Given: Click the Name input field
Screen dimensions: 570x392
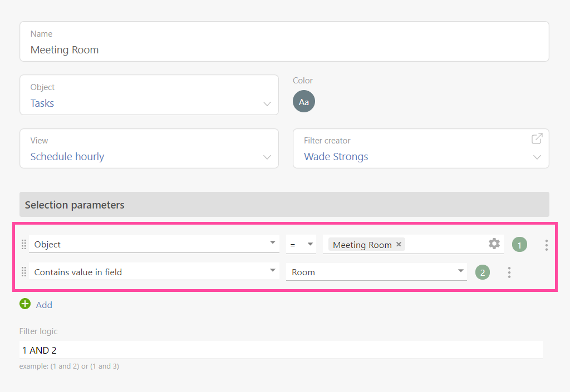Looking at the screenshot, I should [x=284, y=41].
